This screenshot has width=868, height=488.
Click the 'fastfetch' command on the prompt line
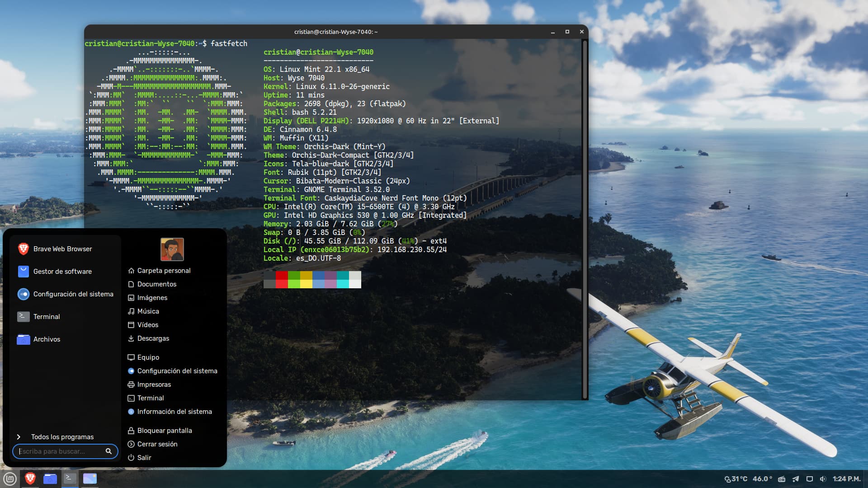[x=229, y=44]
